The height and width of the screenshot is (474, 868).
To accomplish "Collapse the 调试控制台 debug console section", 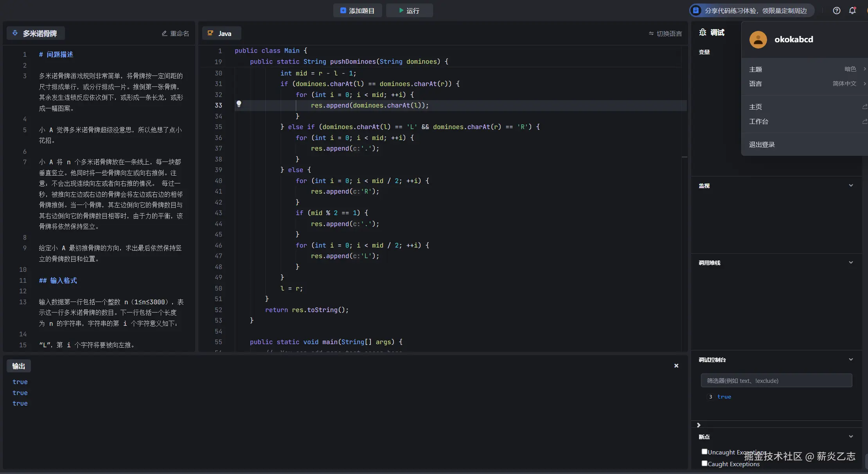I will (851, 359).
